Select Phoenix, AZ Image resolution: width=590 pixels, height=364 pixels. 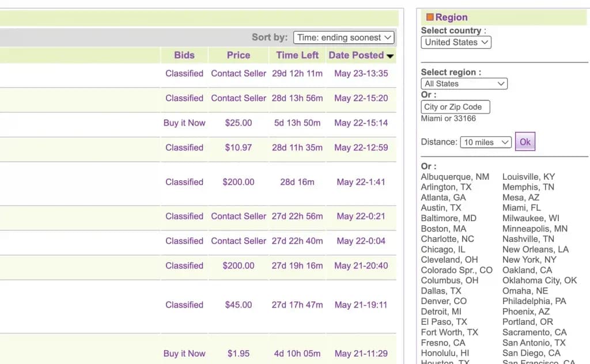pyautogui.click(x=525, y=312)
